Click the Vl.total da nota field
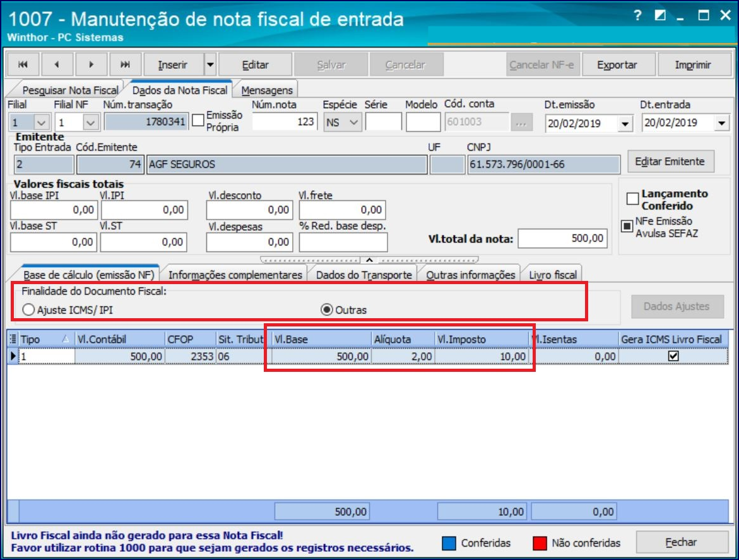Viewport: 739px width, 560px height. coord(563,239)
